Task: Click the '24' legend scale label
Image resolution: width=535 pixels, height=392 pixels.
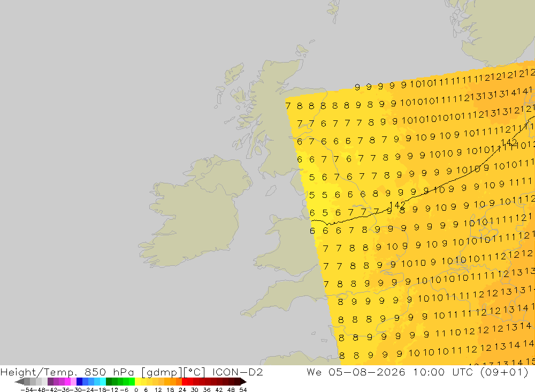Action: (x=182, y=390)
